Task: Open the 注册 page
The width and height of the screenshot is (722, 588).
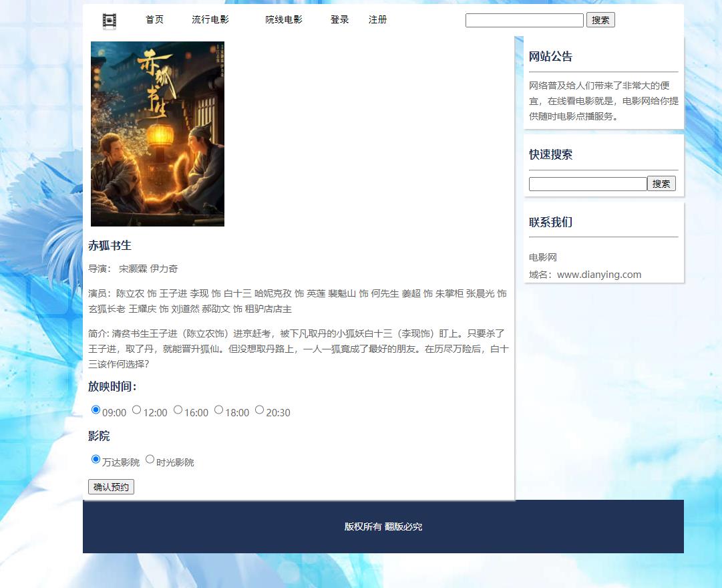Action: tap(377, 19)
